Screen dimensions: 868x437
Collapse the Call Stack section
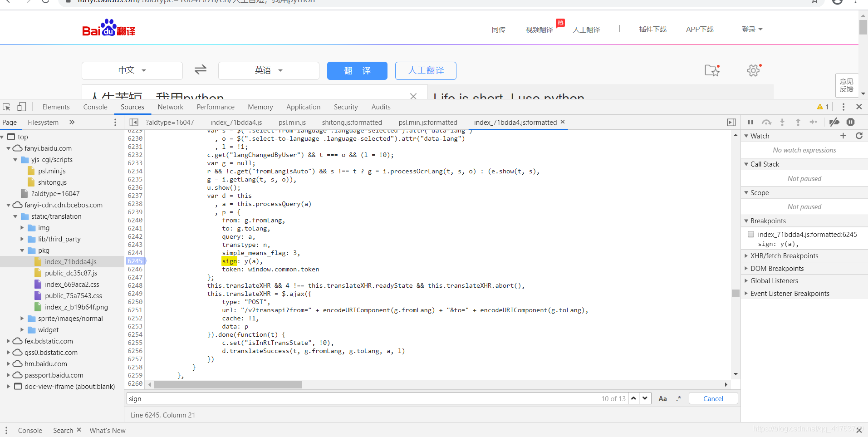tap(765, 164)
